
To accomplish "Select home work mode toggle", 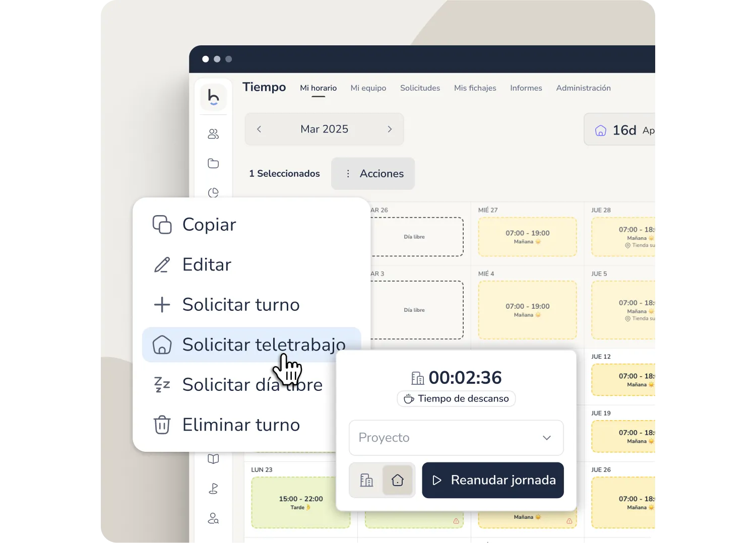I will coord(397,480).
